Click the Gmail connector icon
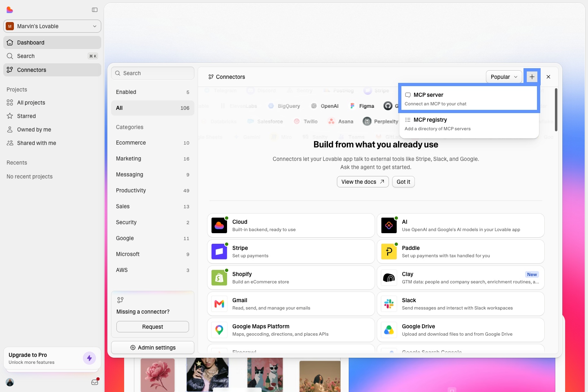 point(219,304)
